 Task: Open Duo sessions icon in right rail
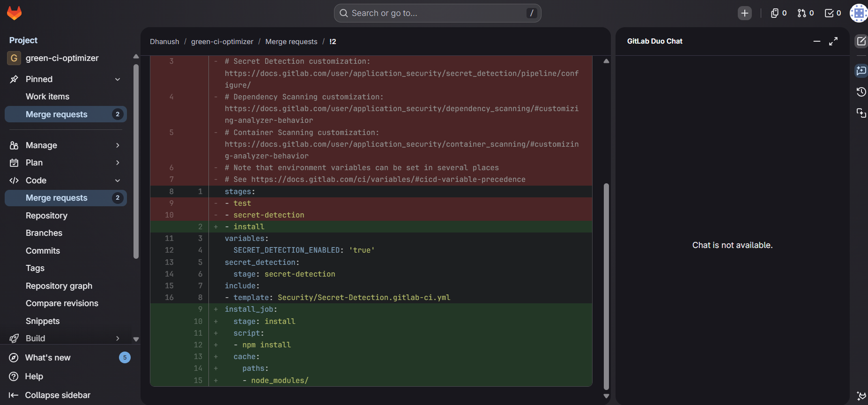tap(861, 113)
